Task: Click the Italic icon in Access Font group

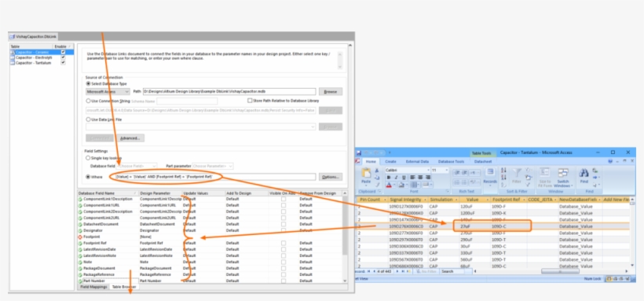Action: pos(396,178)
